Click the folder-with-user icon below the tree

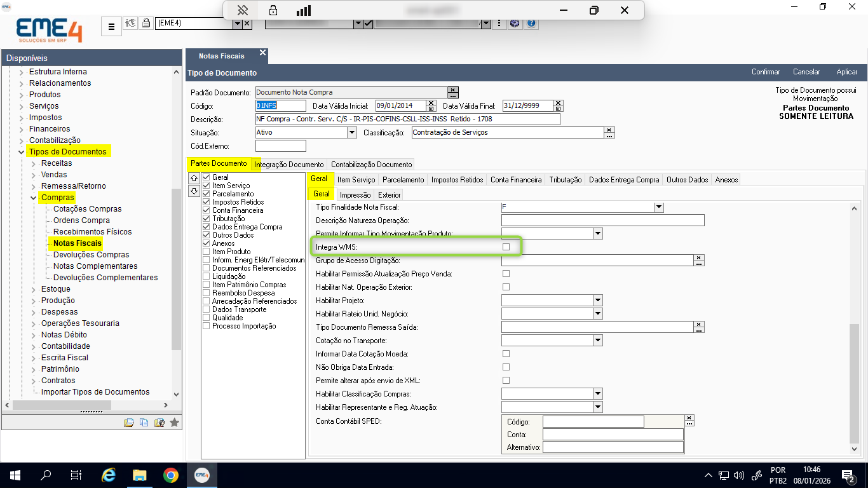159,423
